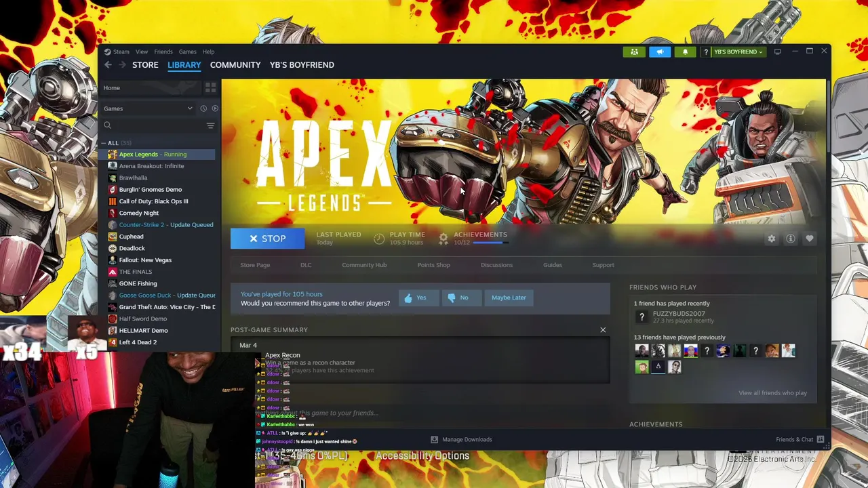Open Friends & Chat panel
The image size is (868, 488).
pyautogui.click(x=800, y=439)
